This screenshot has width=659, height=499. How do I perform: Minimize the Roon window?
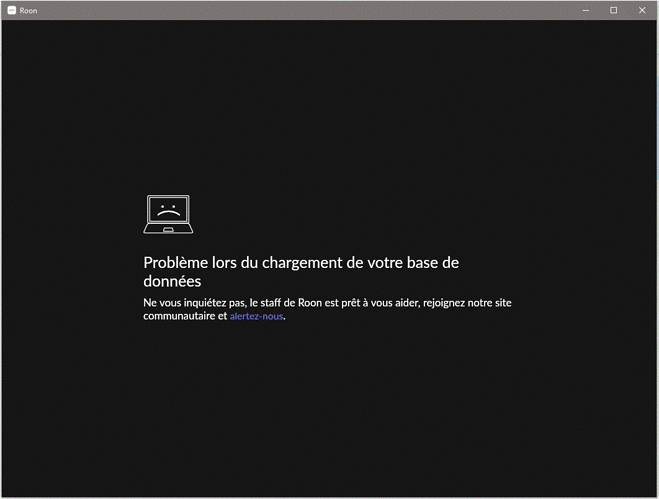point(585,10)
